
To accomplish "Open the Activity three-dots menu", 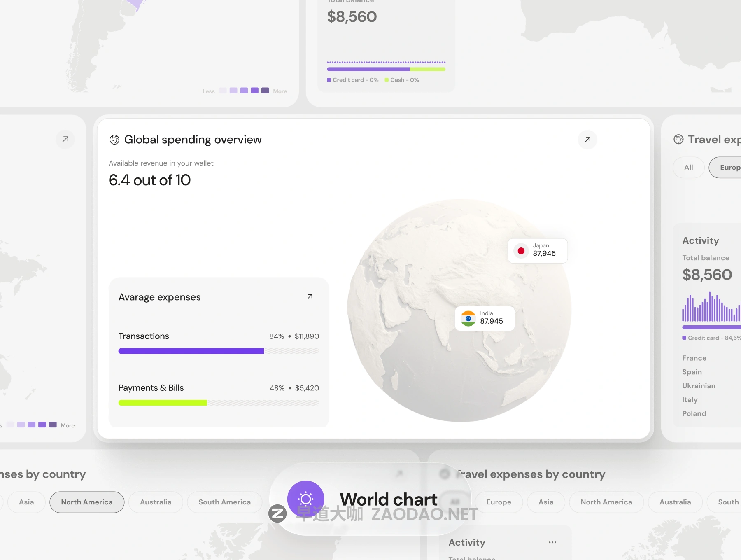I will [552, 542].
